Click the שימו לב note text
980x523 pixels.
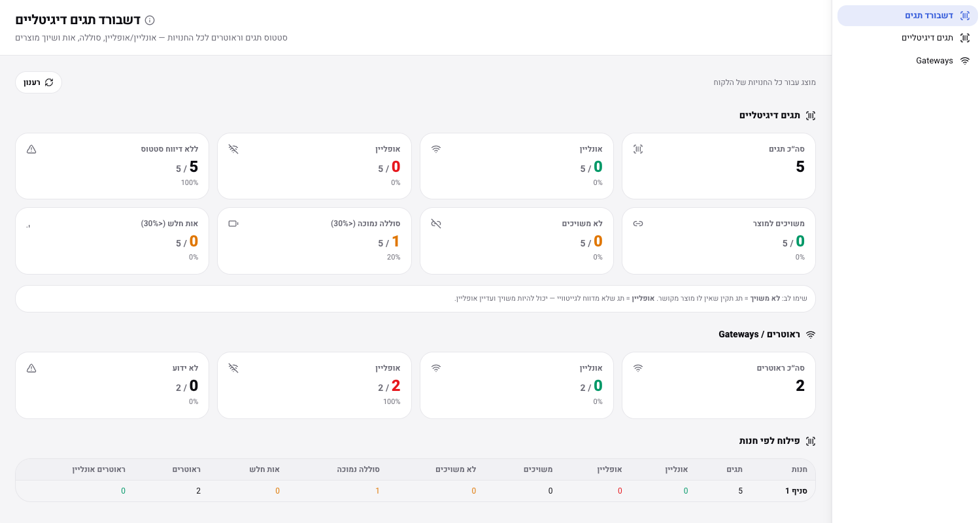(631, 299)
